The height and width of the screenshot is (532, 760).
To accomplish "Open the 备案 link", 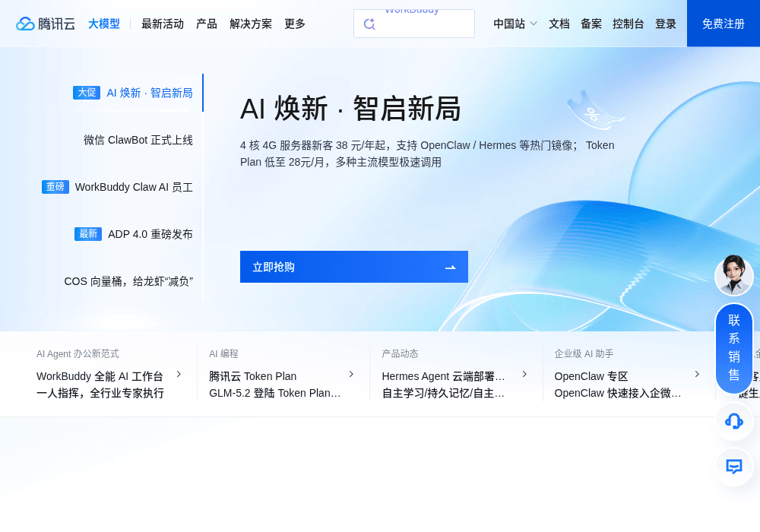I will (x=591, y=24).
